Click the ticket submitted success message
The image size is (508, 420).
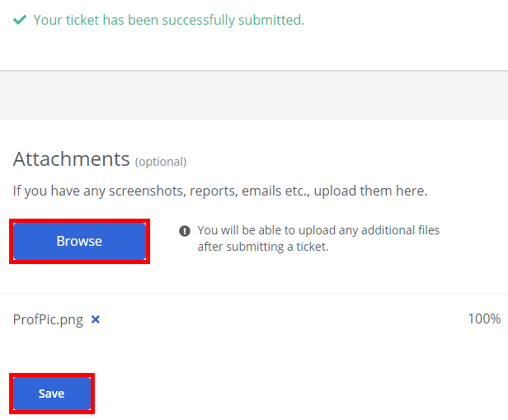tap(168, 20)
